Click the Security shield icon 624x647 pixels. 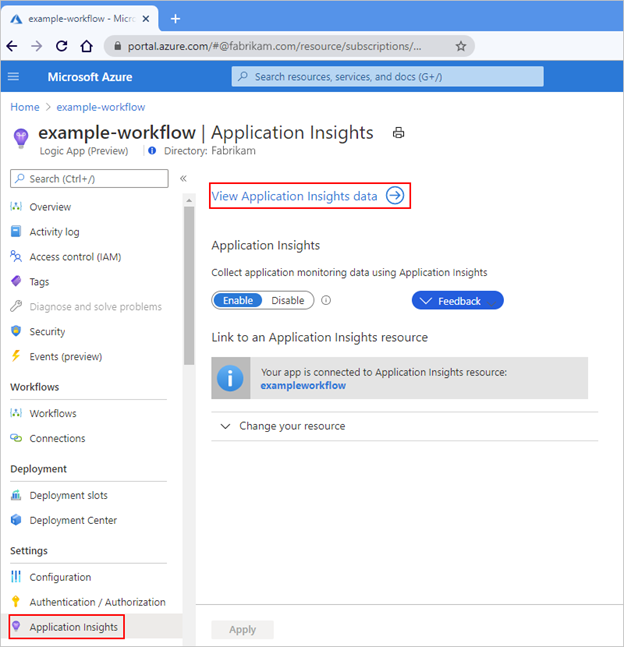click(16, 331)
